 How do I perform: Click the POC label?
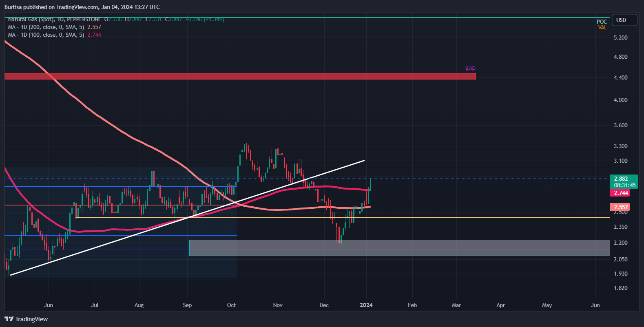coord(602,22)
